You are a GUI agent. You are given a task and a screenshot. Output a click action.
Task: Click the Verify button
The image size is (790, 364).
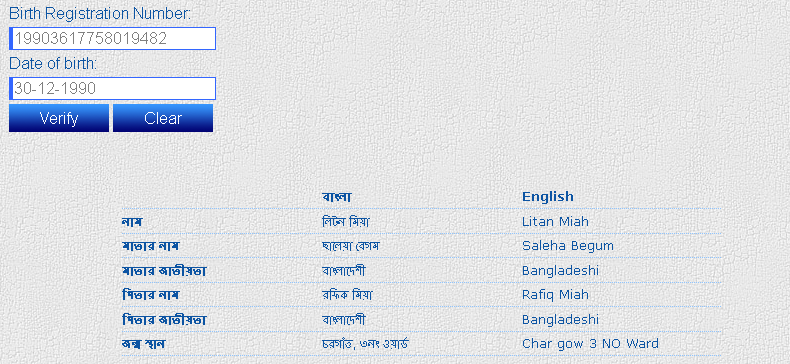pyautogui.click(x=59, y=118)
